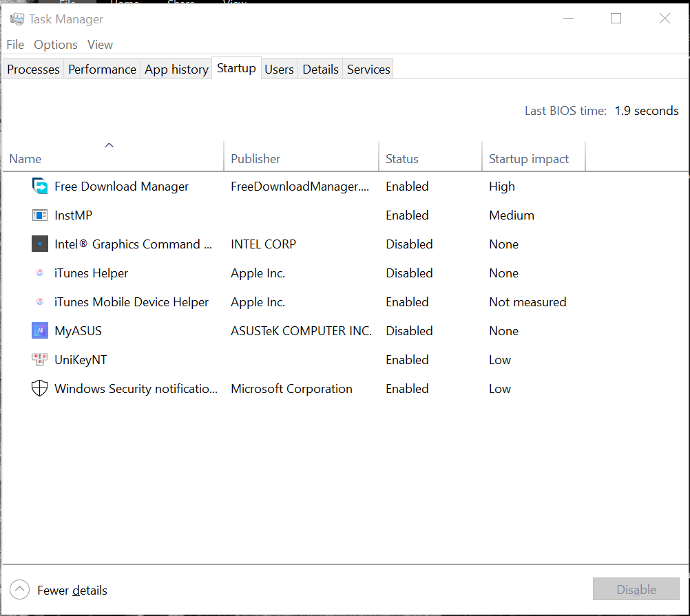Select the UniKeyNT entry name
The image size is (690, 616).
pyautogui.click(x=81, y=360)
